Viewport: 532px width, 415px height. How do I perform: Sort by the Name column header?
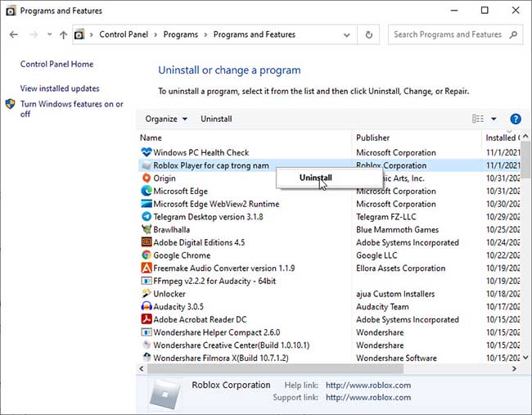tap(151, 138)
